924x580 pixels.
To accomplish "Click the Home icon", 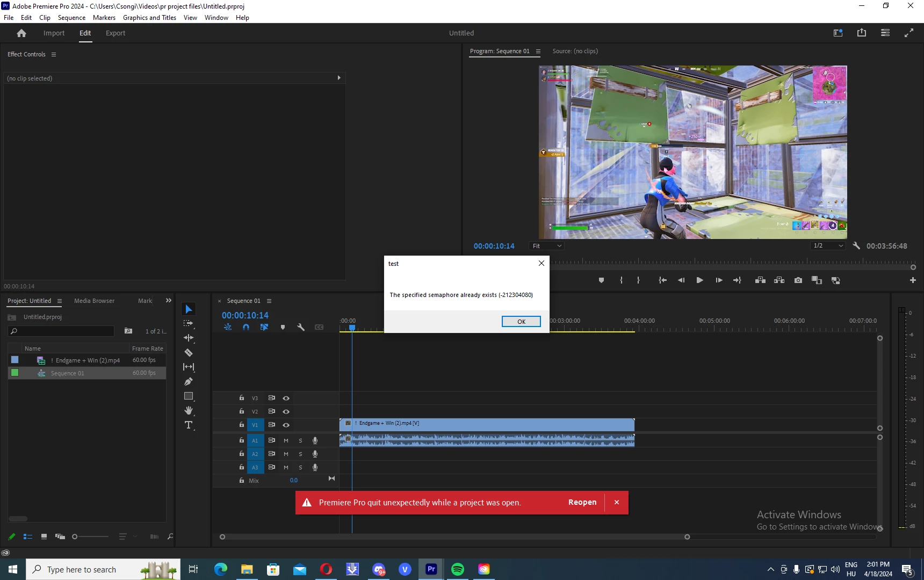I will pos(21,33).
